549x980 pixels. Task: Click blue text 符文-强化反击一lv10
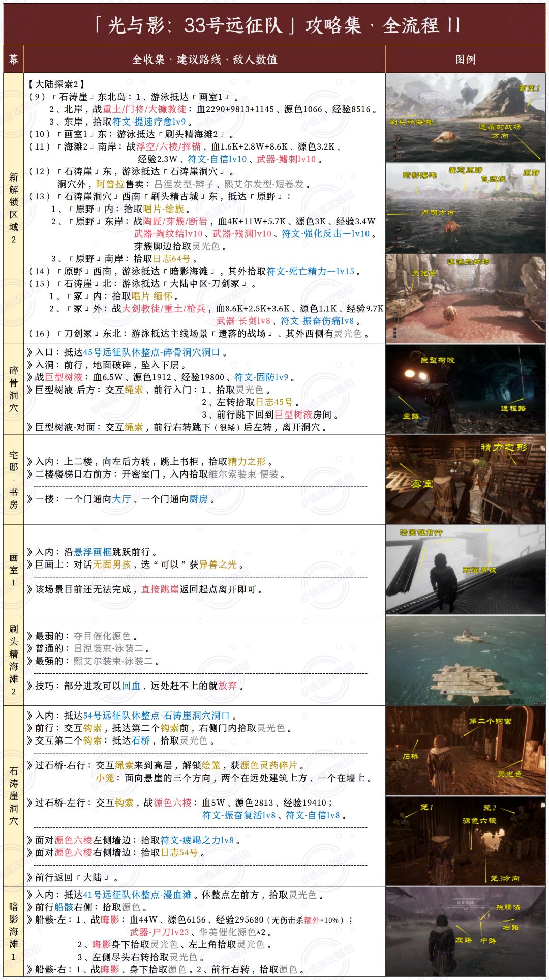[x=326, y=234]
